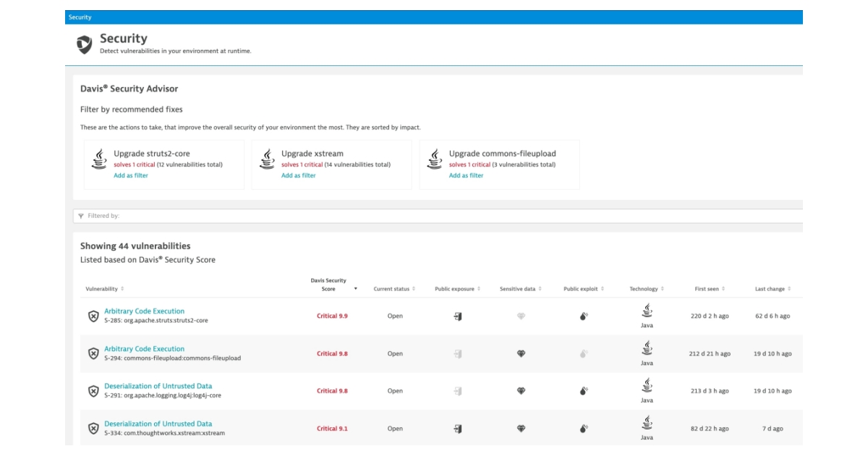This screenshot has width=868, height=454.
Task: Click shield icon in S-291 row
Action: (93, 391)
